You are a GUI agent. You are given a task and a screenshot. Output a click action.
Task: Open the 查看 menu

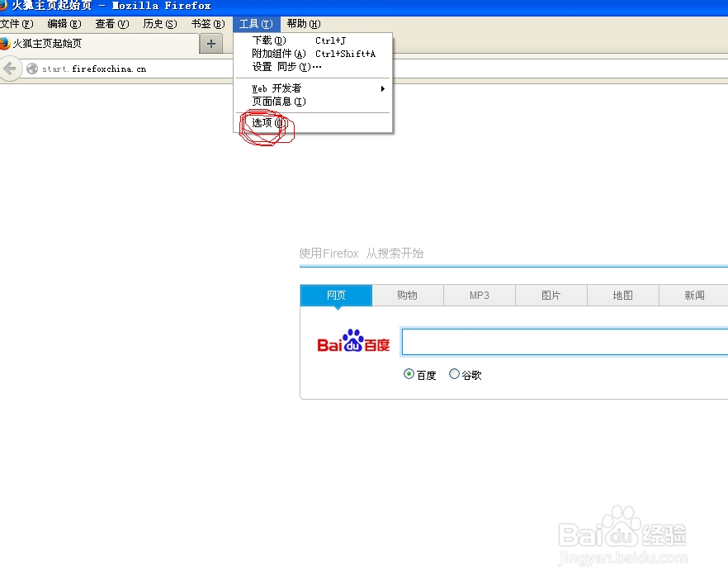pos(112,24)
